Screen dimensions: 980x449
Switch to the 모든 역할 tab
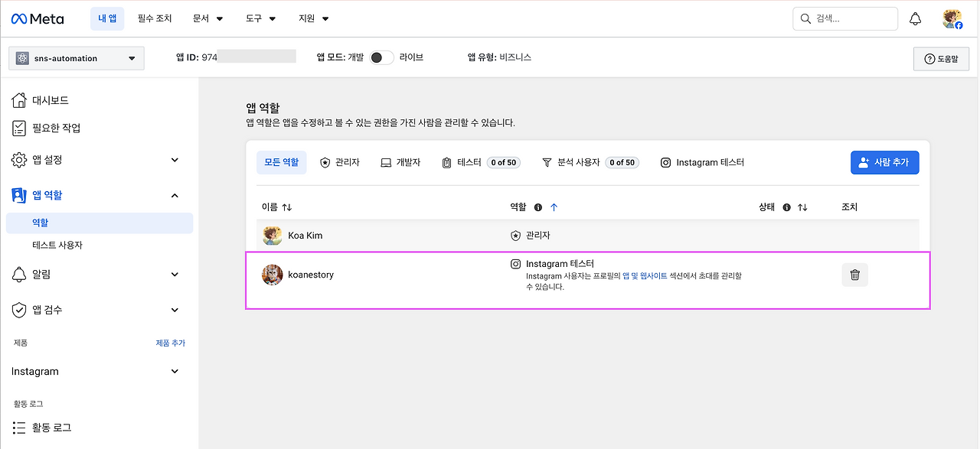(282, 162)
